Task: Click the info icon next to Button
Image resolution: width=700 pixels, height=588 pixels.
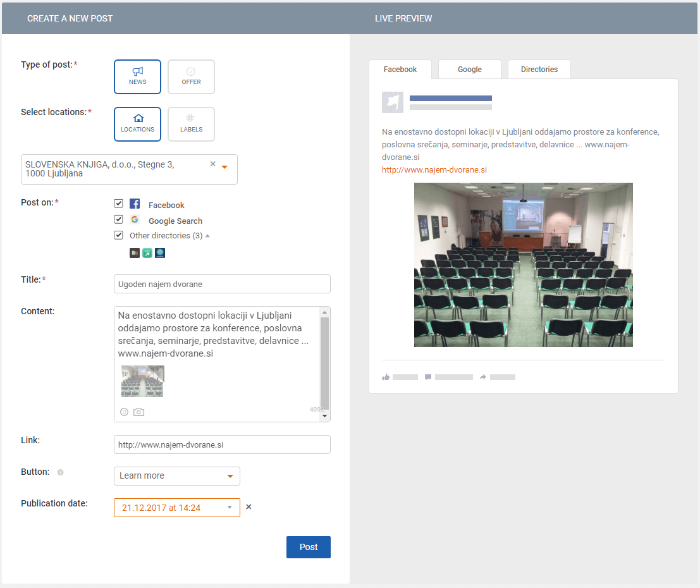Action: 60,472
